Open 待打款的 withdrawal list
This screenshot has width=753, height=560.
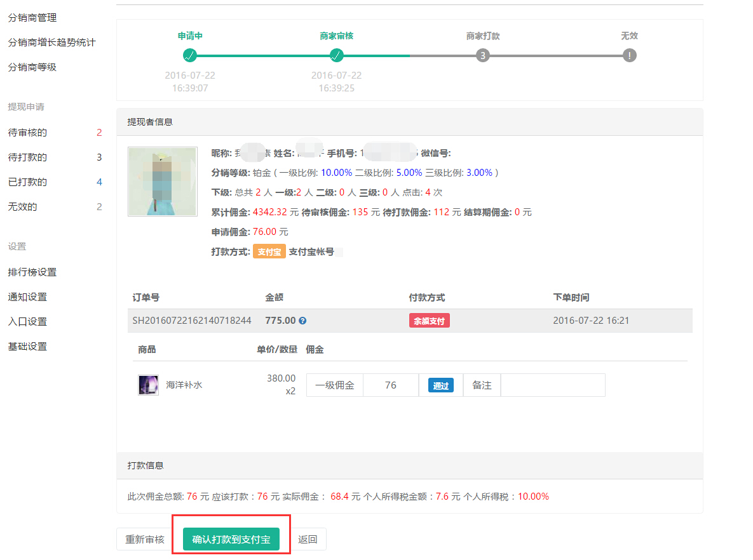[27, 157]
